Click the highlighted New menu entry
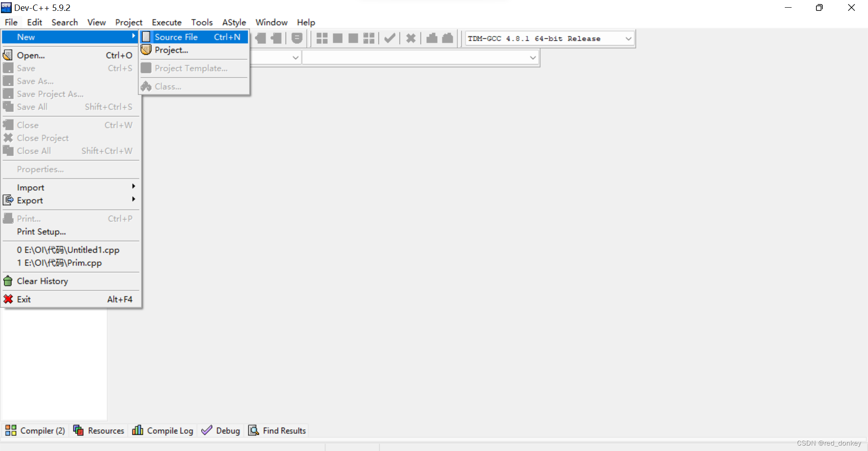The width and height of the screenshot is (868, 451). click(x=71, y=37)
